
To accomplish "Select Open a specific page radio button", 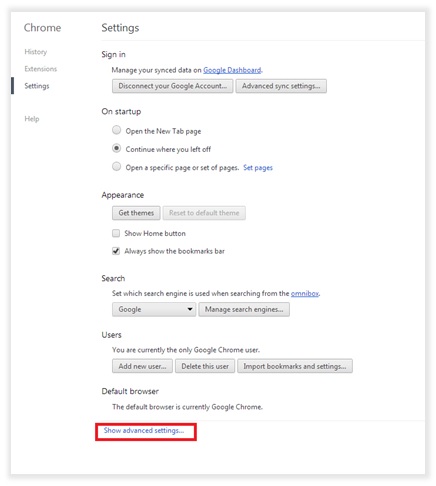I will tap(116, 166).
